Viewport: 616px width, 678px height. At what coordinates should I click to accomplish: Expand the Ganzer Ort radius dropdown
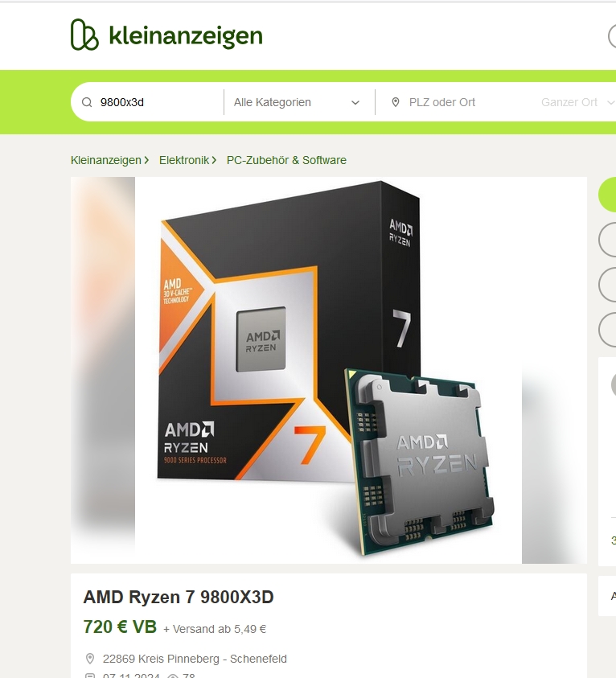pyautogui.click(x=577, y=102)
